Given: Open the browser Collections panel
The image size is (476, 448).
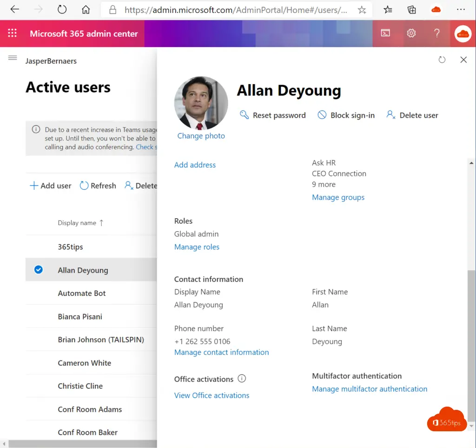Looking at the screenshot, I should (x=412, y=10).
